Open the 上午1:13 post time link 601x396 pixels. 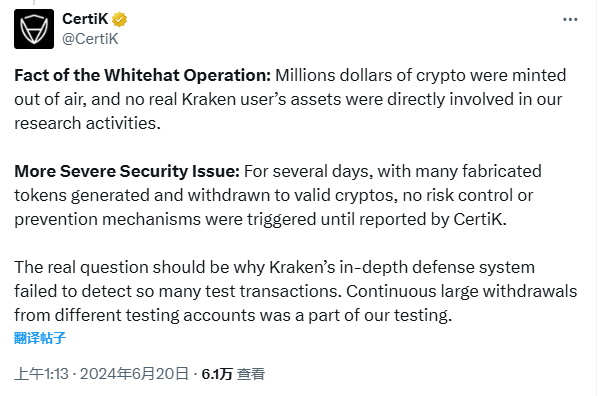41,374
